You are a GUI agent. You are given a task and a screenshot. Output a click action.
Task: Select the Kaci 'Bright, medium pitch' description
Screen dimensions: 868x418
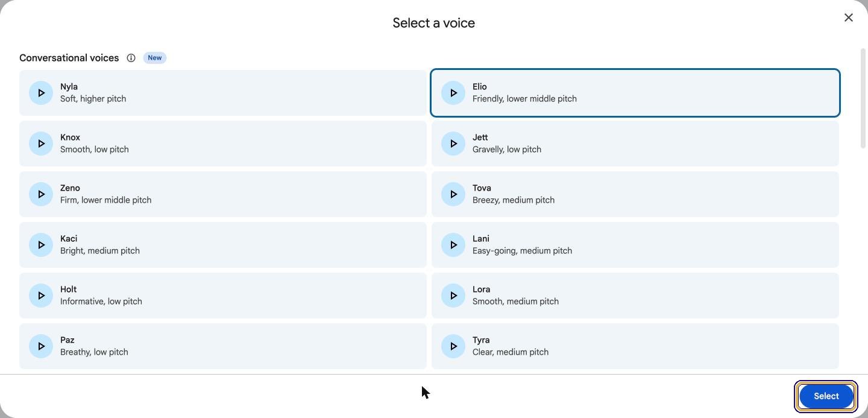tap(100, 251)
